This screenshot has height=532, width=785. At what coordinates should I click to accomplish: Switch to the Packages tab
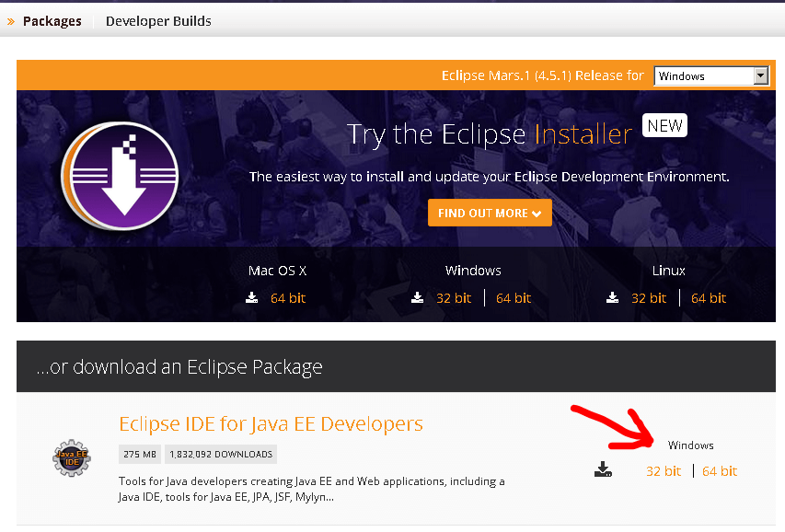pyautogui.click(x=52, y=21)
